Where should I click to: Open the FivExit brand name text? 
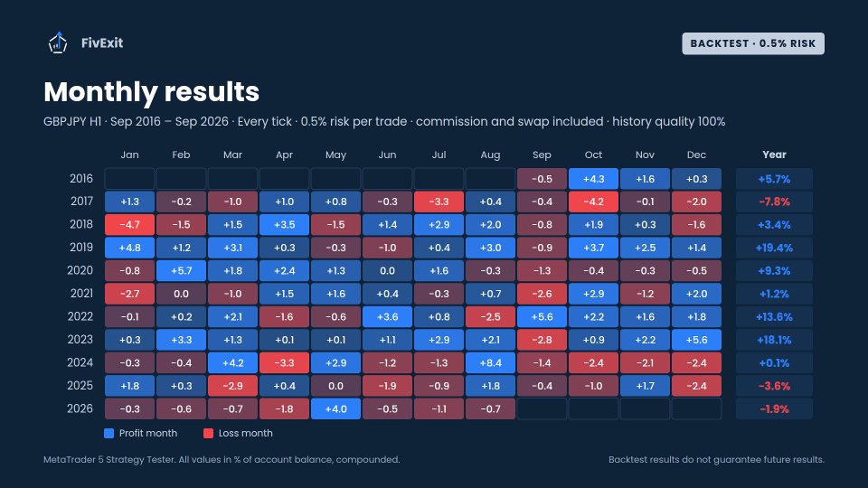point(102,43)
